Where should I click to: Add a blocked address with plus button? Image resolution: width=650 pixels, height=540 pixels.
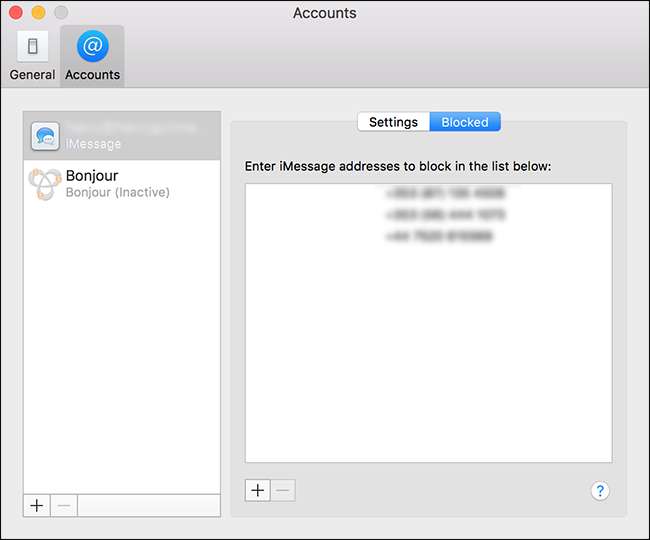257,490
